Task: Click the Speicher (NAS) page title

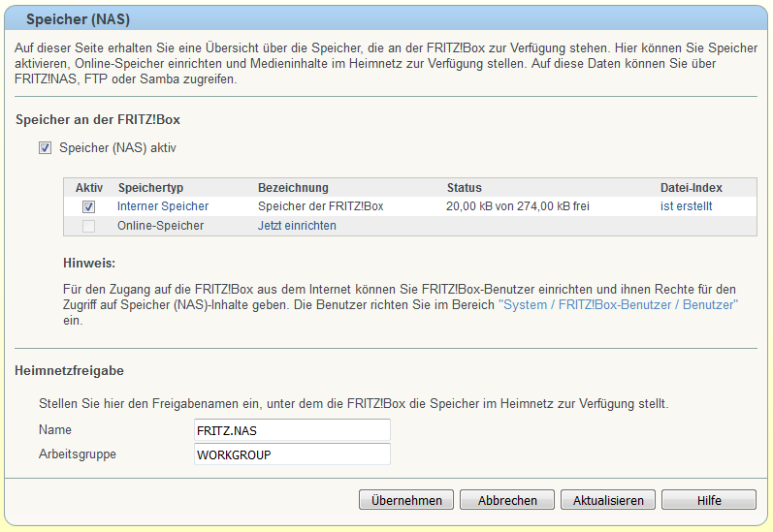Action: tap(78, 19)
